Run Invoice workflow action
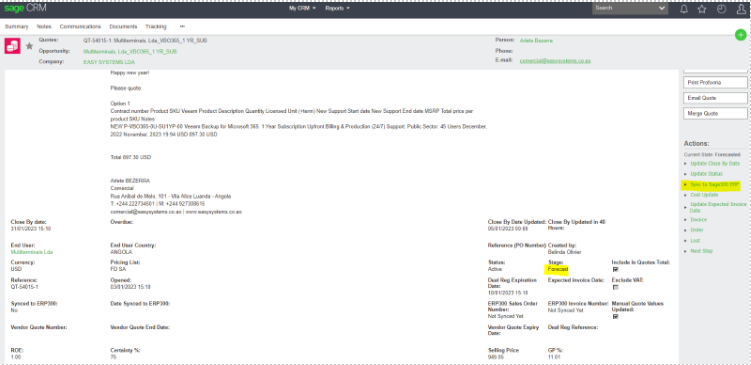Viewport: 751px width, 365px height. coord(698,220)
